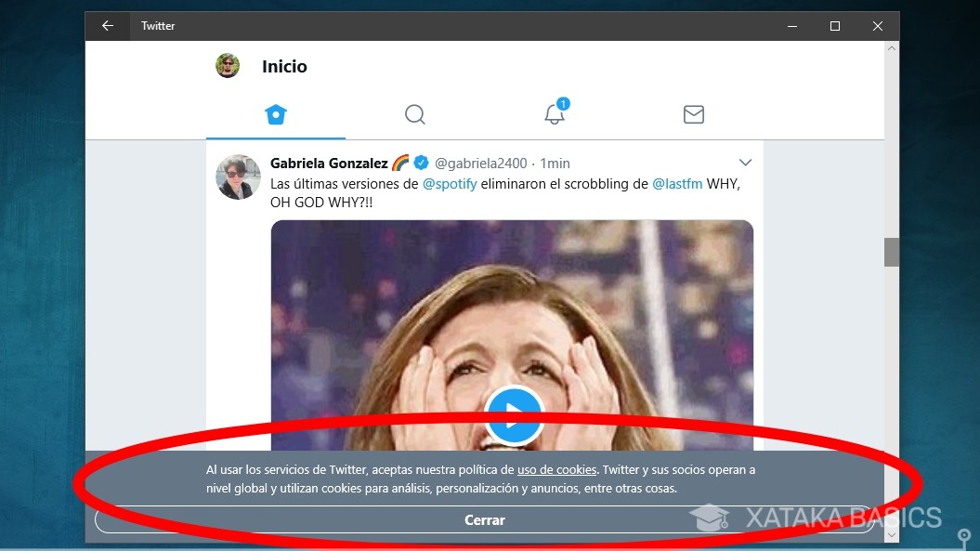Open the Messages envelope icon
This screenshot has width=980, height=551.
694,114
